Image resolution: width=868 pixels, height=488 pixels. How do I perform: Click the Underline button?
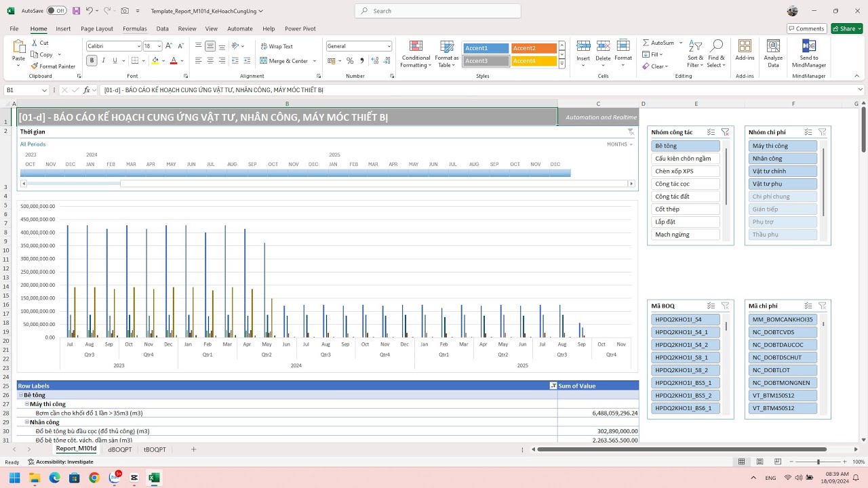pyautogui.click(x=115, y=60)
